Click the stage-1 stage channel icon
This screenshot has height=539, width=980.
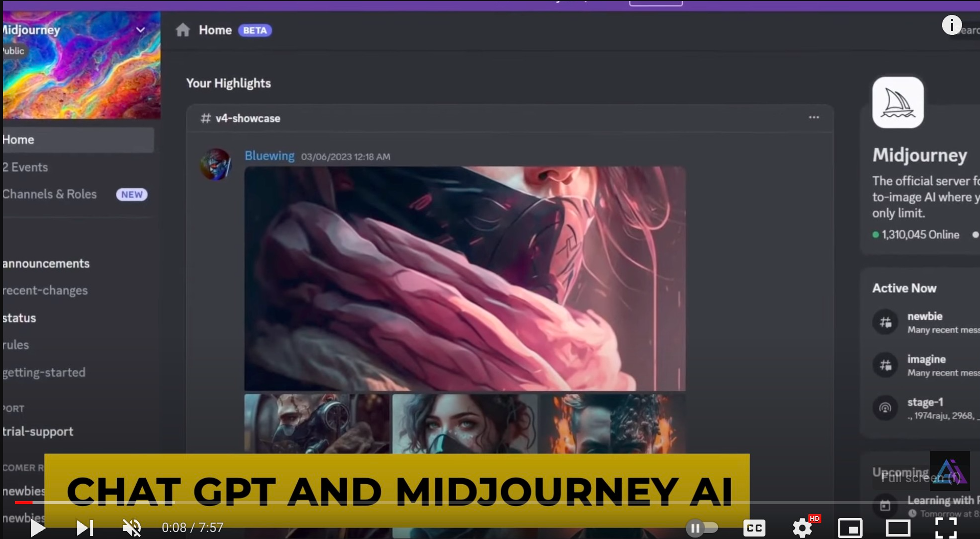(885, 408)
